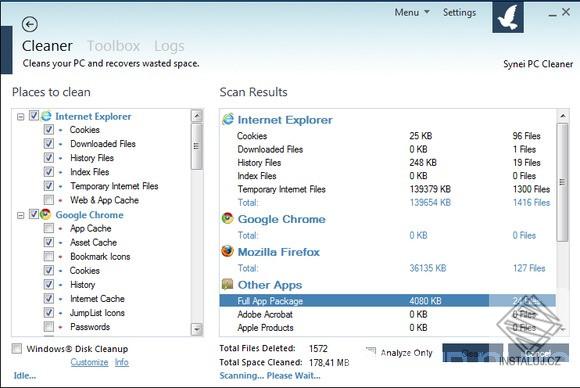Switch to Toolbox tab
Screen dimensions: 580x388
coord(114,46)
